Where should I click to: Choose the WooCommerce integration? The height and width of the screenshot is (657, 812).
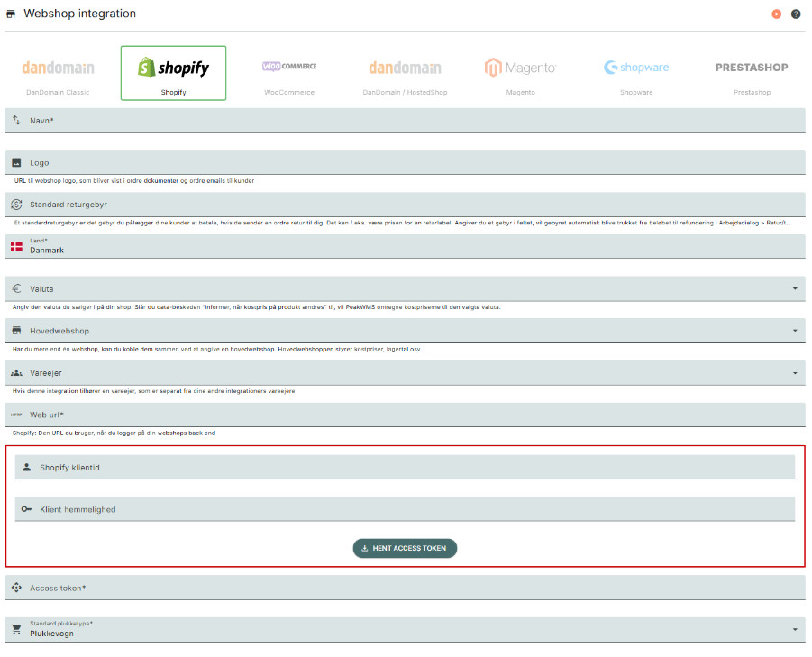coord(289,73)
